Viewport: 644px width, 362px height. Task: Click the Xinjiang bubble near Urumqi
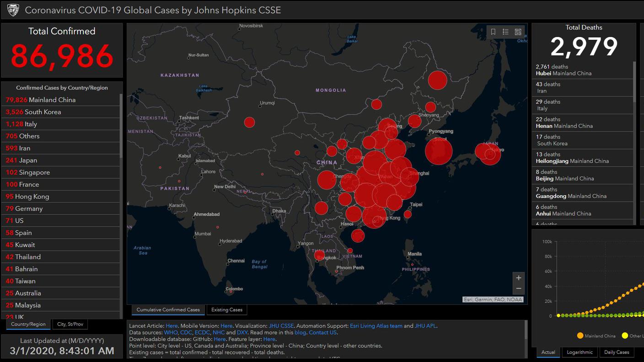tap(249, 122)
